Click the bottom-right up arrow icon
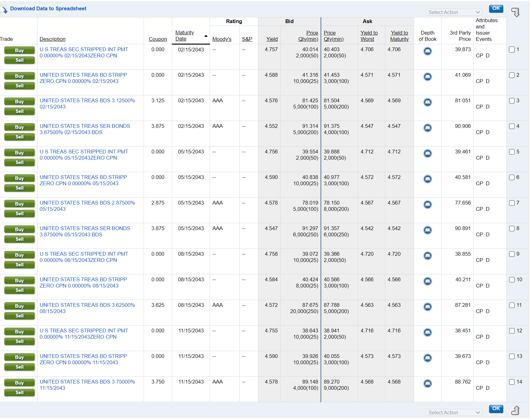The image size is (531, 420). (515, 410)
